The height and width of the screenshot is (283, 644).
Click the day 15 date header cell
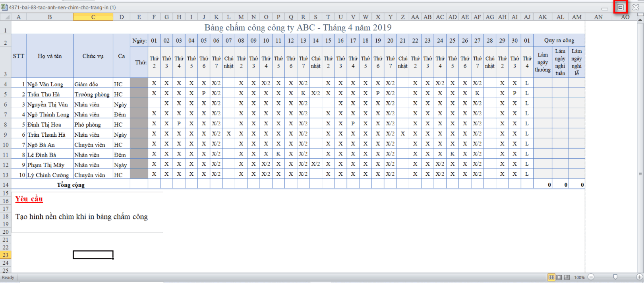pos(328,41)
